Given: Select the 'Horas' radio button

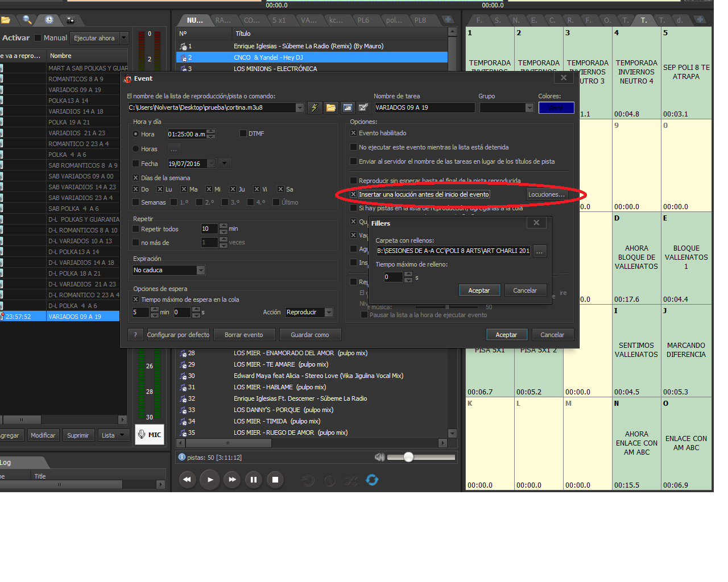Looking at the screenshot, I should pyautogui.click(x=136, y=149).
